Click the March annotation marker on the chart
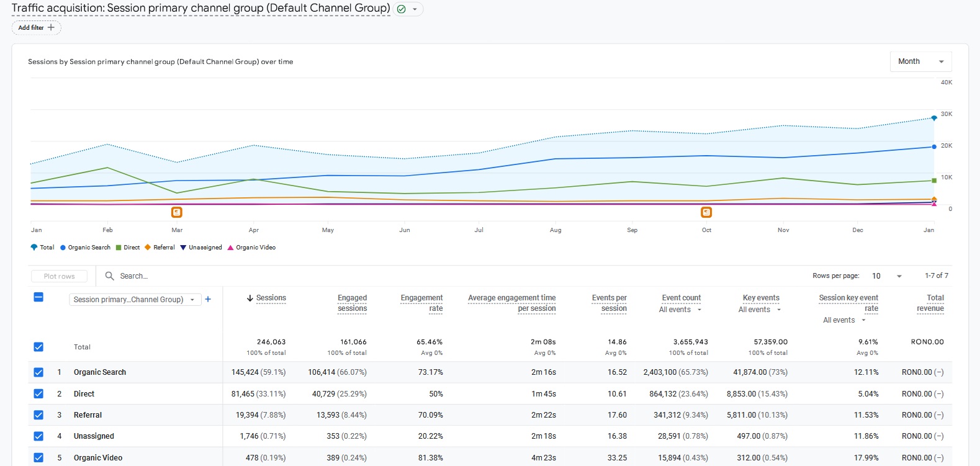The height and width of the screenshot is (466, 980). click(x=177, y=212)
